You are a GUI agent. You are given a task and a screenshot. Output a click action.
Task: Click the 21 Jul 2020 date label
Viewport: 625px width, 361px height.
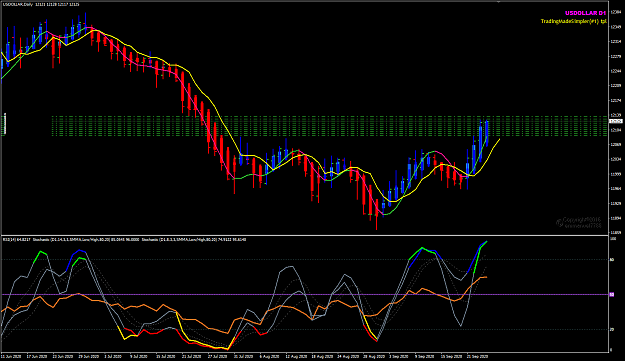click(x=192, y=356)
